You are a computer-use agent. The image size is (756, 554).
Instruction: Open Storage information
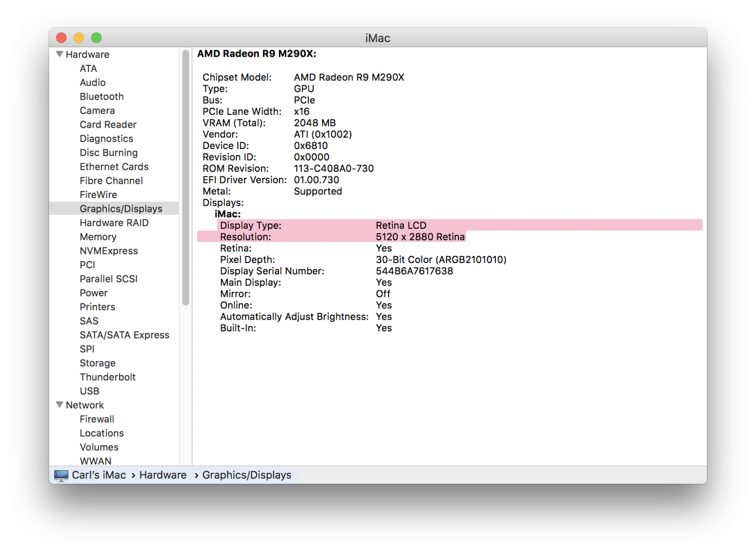(97, 363)
